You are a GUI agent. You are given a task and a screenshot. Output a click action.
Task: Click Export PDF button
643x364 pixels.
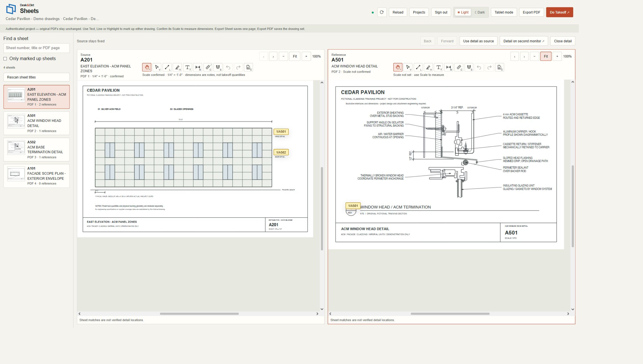coord(531,12)
